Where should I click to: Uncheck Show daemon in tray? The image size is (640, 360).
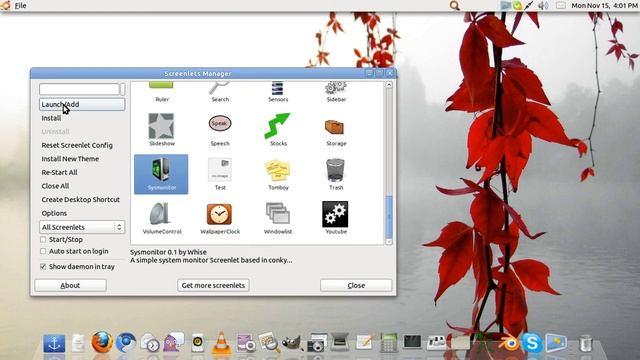pyautogui.click(x=43, y=267)
